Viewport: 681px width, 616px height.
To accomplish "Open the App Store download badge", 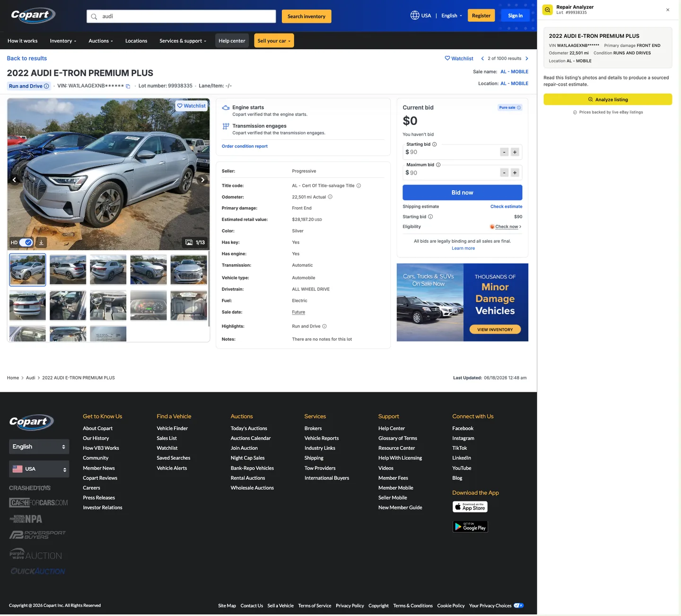I will tap(470, 507).
